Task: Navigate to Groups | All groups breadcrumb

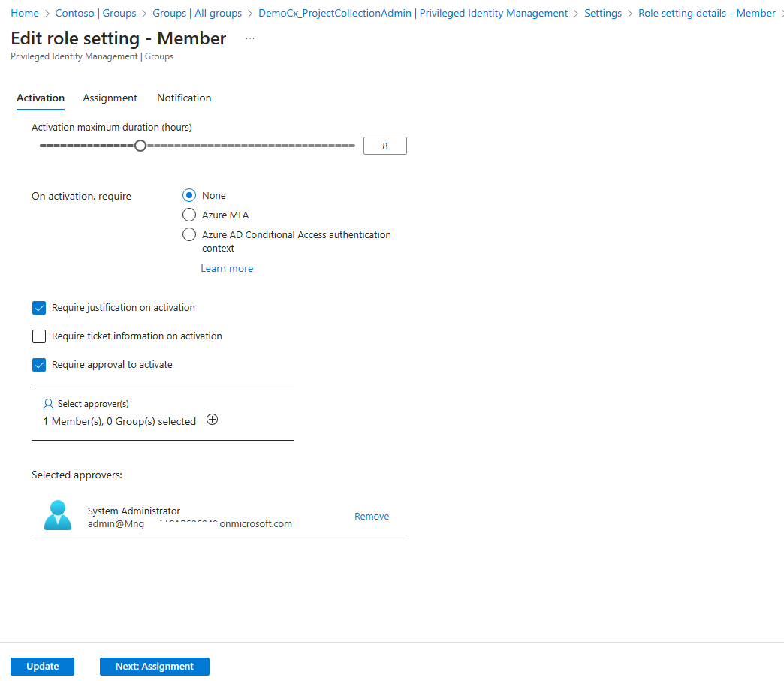Action: tap(197, 13)
